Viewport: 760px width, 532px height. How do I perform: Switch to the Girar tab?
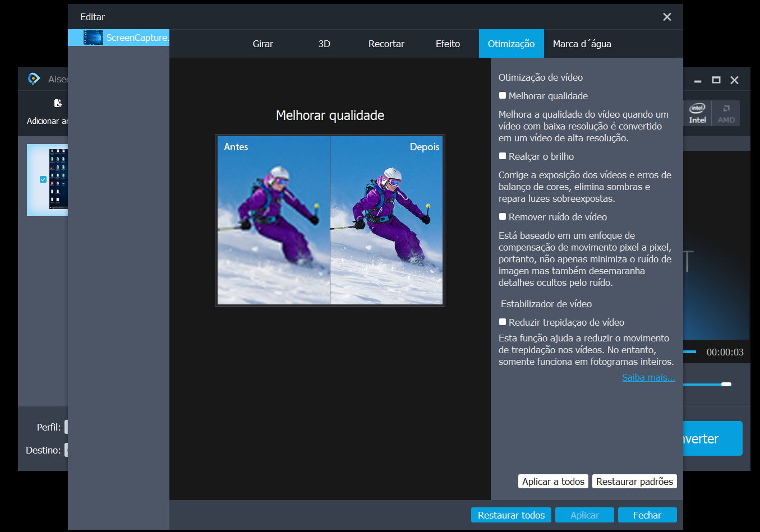coord(262,44)
